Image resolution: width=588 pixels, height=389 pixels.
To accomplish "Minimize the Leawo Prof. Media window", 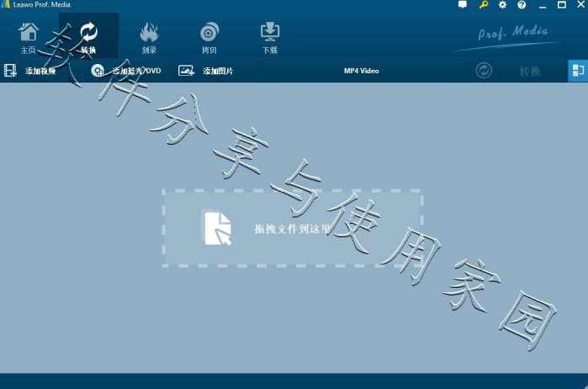I will coord(543,5).
